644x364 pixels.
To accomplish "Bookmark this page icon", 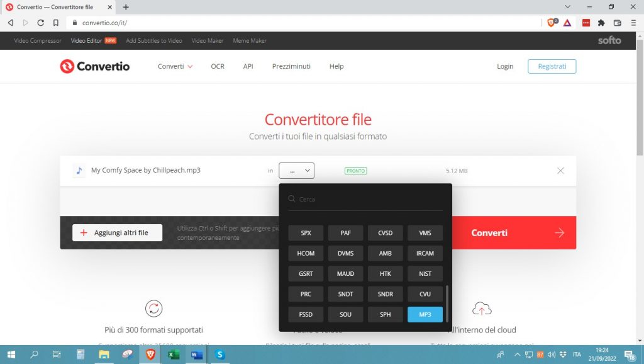I will point(56,23).
